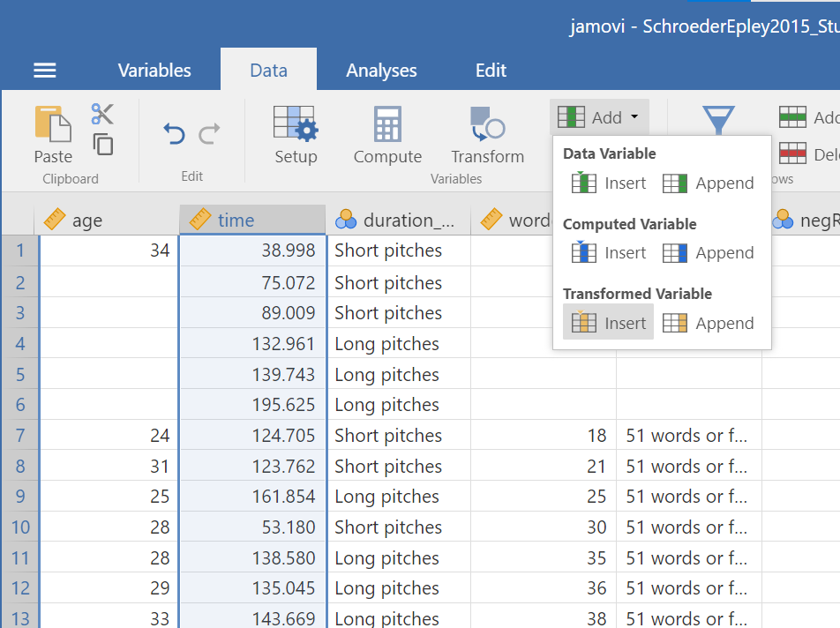Collapse the Add variable dropdown
This screenshot has width=840, height=628.
[x=600, y=117]
